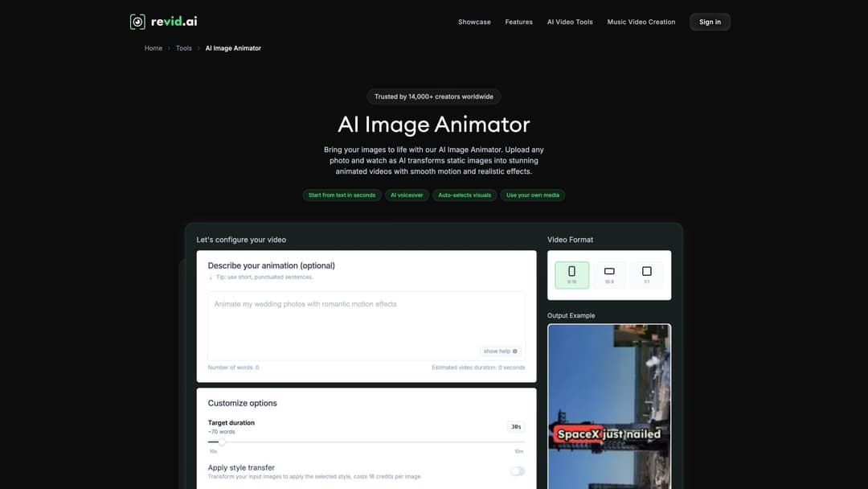The width and height of the screenshot is (868, 489).
Task: Click the show help button
Action: 500,351
